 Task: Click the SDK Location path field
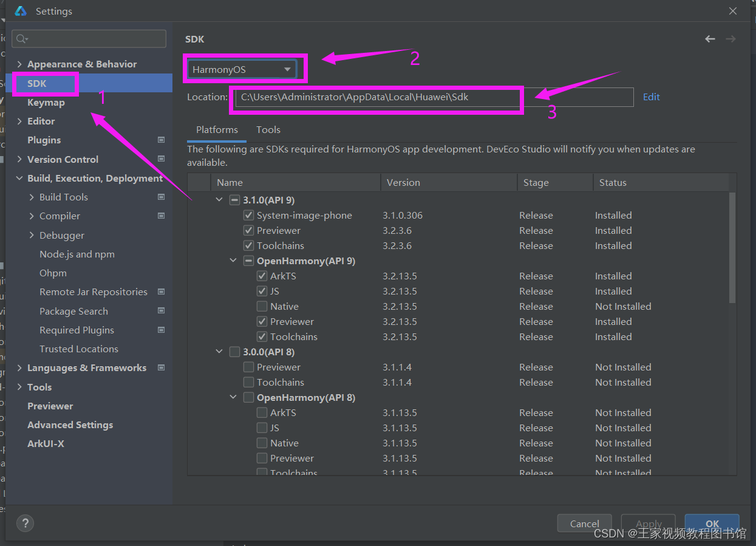[x=434, y=97]
